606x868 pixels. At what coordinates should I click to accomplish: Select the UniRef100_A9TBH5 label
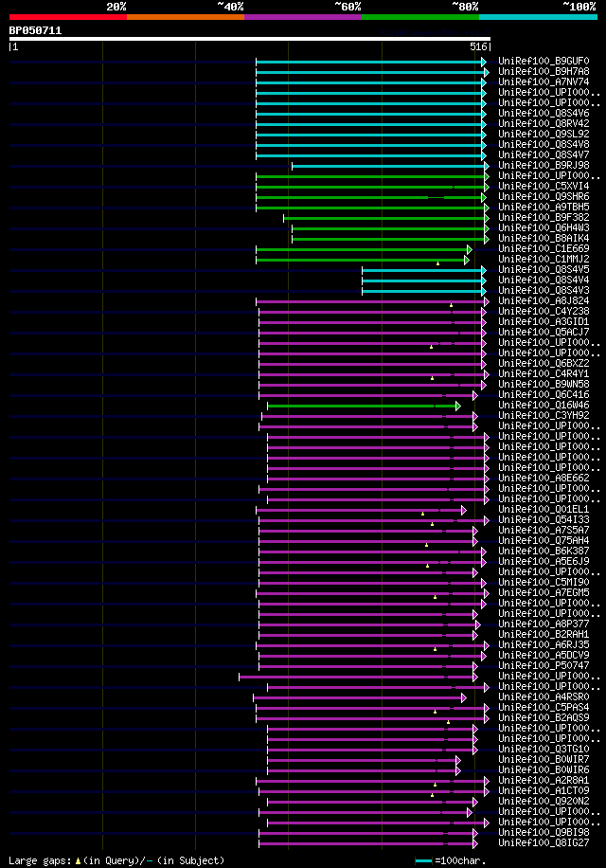[544, 207]
